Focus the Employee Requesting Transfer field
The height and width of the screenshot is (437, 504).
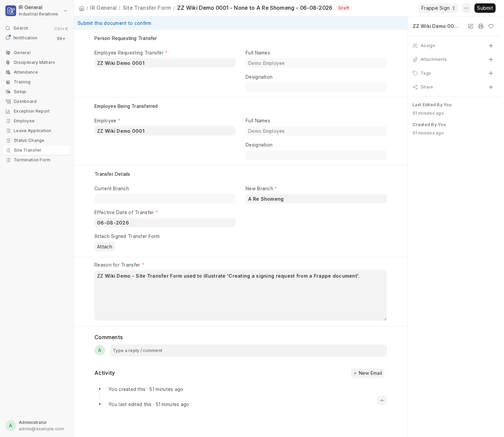(x=165, y=63)
